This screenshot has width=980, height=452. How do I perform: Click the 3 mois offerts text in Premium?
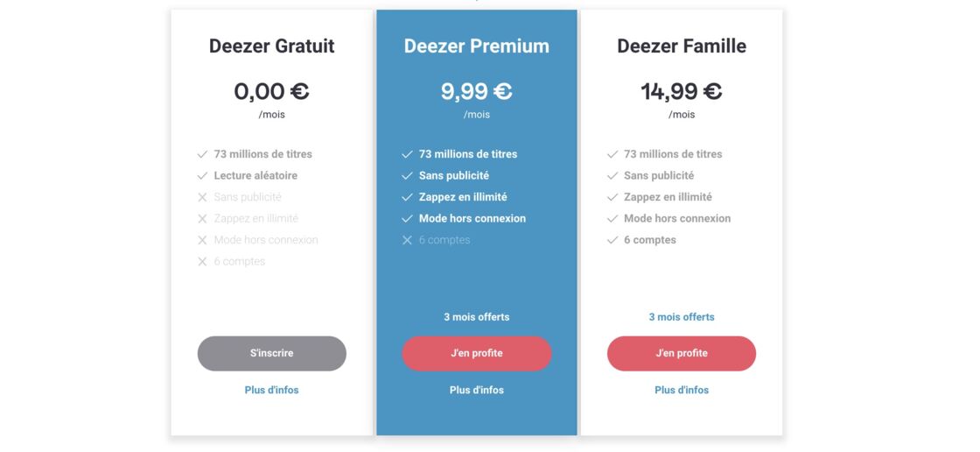[x=477, y=317]
